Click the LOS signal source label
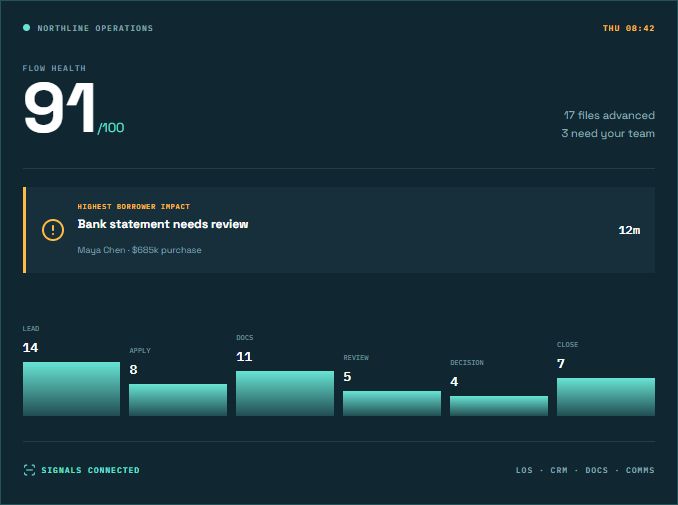Screen dimensions: 678x505 (524, 470)
